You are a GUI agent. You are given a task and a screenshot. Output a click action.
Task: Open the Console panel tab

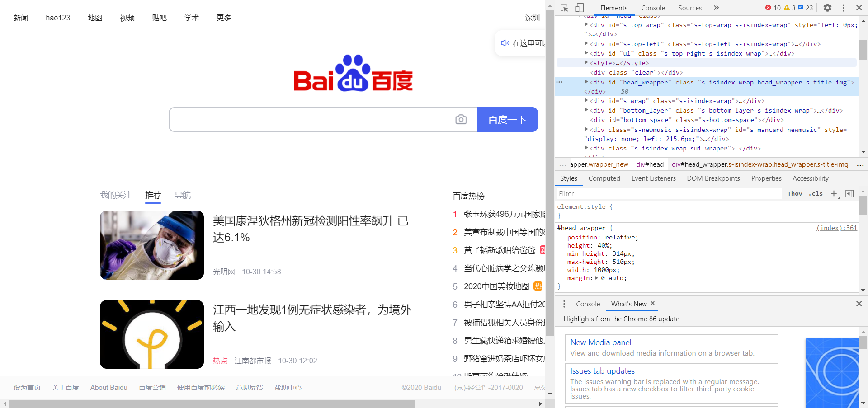653,8
